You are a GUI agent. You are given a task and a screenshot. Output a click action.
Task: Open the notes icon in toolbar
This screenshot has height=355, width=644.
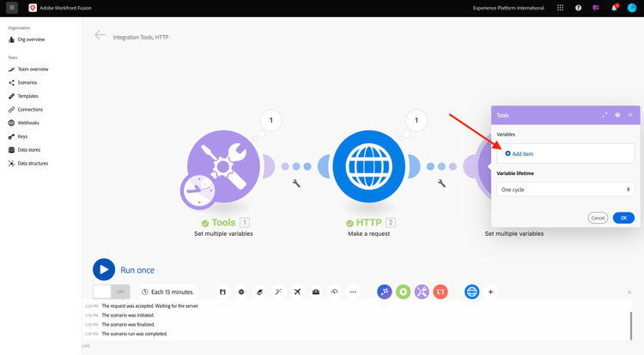[x=259, y=292]
